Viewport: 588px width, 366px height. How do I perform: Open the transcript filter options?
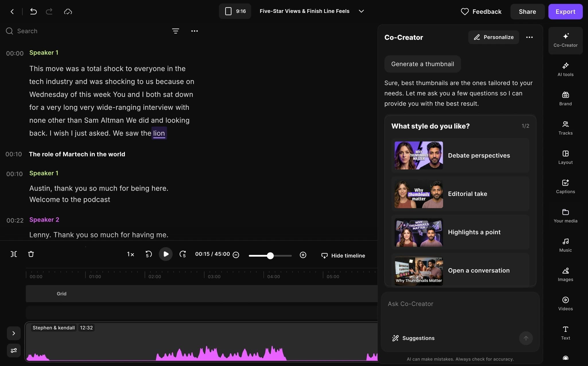point(176,31)
